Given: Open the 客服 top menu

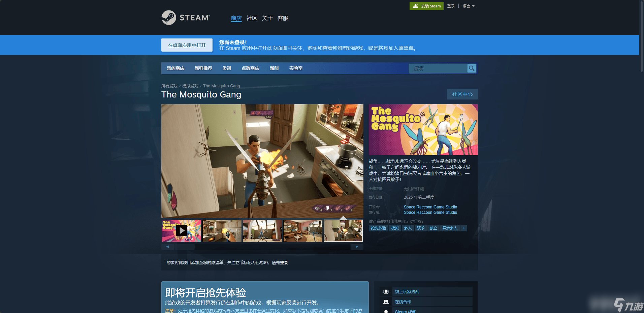Looking at the screenshot, I should tap(283, 18).
